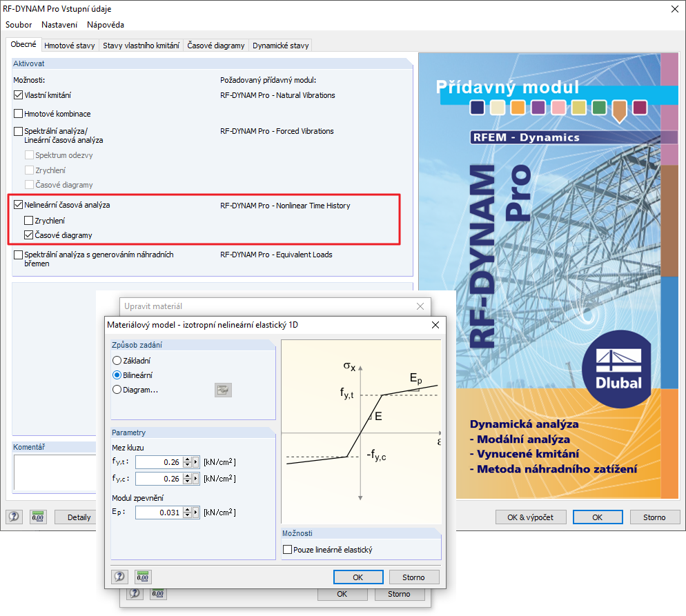The height and width of the screenshot is (616, 686).
Task: Increase Ep with spinner up arrow
Action: [188, 509]
